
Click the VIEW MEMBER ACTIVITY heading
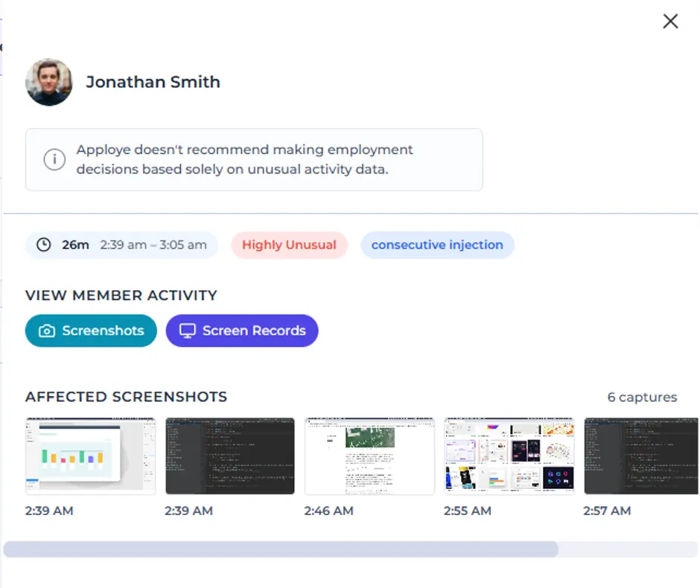[121, 295]
